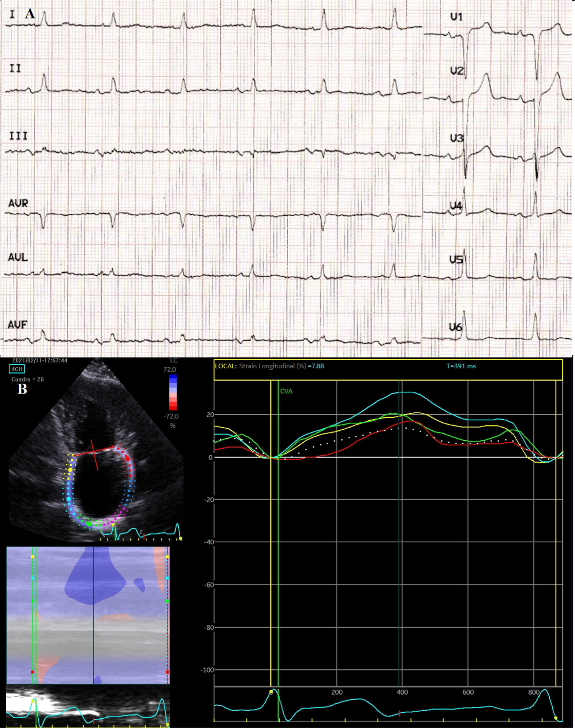Image resolution: width=575 pixels, height=728 pixels.
Task: Click the acquisition timestamp 2021/02/11
Action: point(40,361)
